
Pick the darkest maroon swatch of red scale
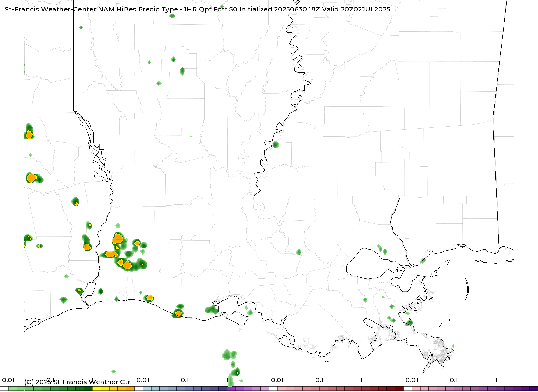coord(399,389)
